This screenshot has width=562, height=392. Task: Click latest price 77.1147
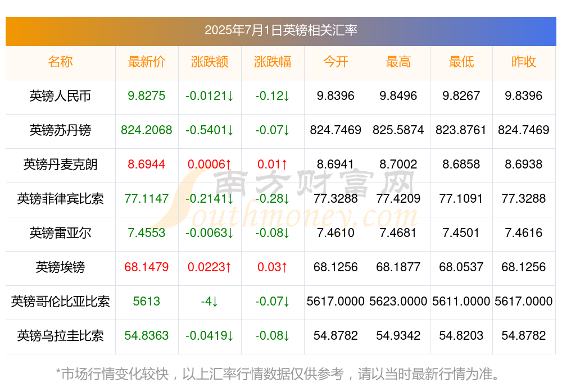pyautogui.click(x=147, y=198)
